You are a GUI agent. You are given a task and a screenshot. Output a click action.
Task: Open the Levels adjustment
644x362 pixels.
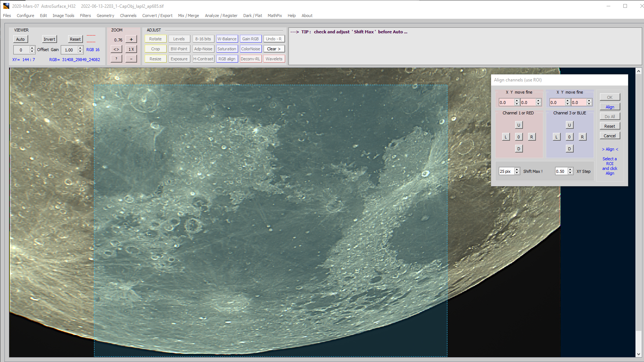click(x=179, y=39)
